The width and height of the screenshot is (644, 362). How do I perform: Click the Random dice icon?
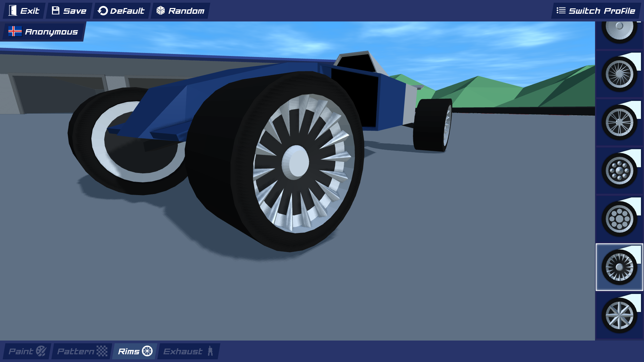[161, 11]
